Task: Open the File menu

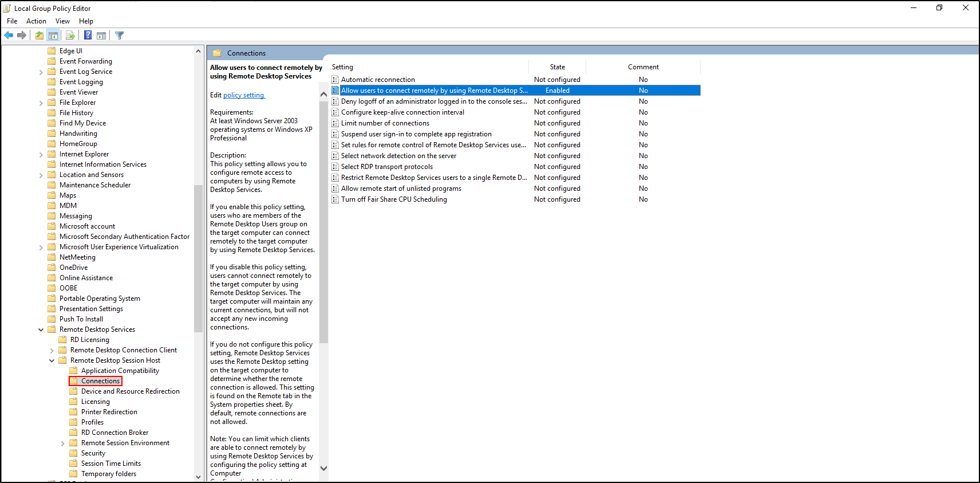Action: click(x=12, y=21)
